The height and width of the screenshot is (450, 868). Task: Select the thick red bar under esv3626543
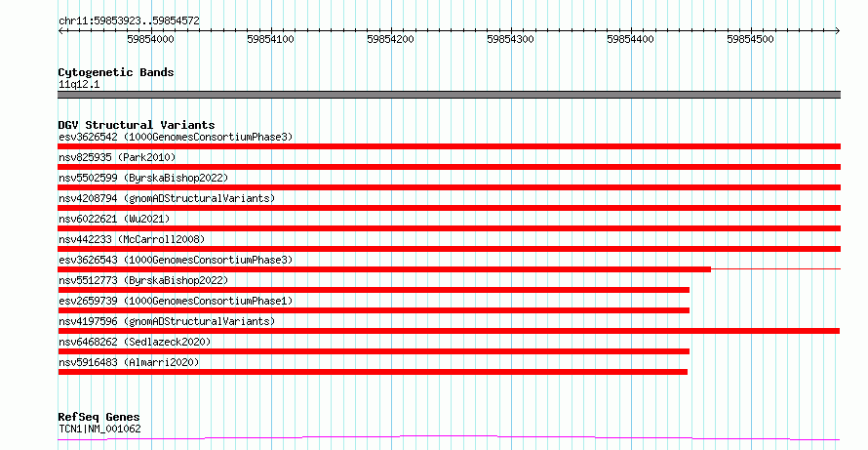pyautogui.click(x=384, y=269)
